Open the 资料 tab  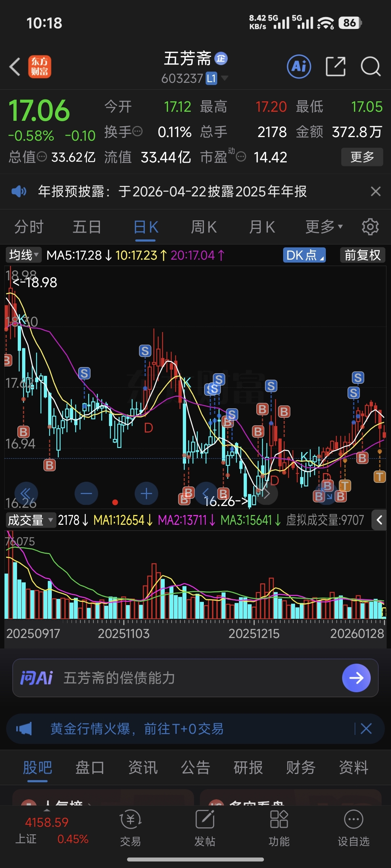pos(353,767)
